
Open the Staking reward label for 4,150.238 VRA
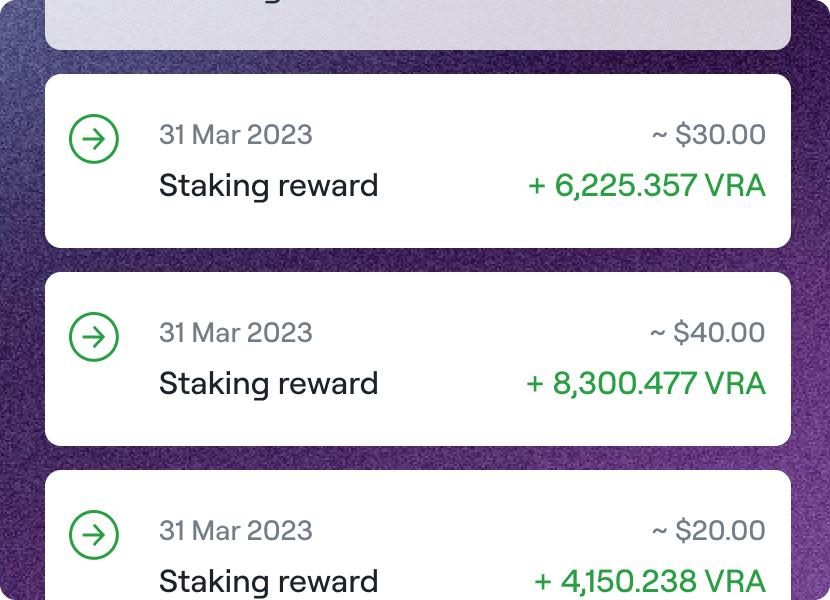(x=268, y=581)
